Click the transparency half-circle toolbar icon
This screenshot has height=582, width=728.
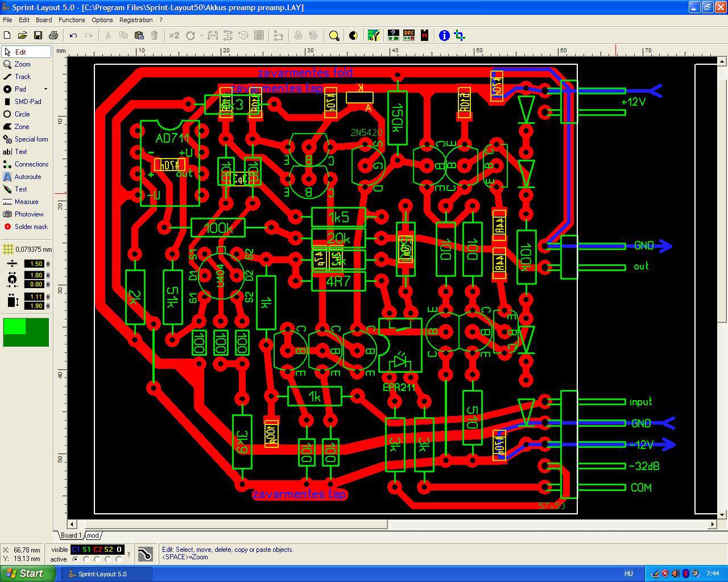click(353, 35)
